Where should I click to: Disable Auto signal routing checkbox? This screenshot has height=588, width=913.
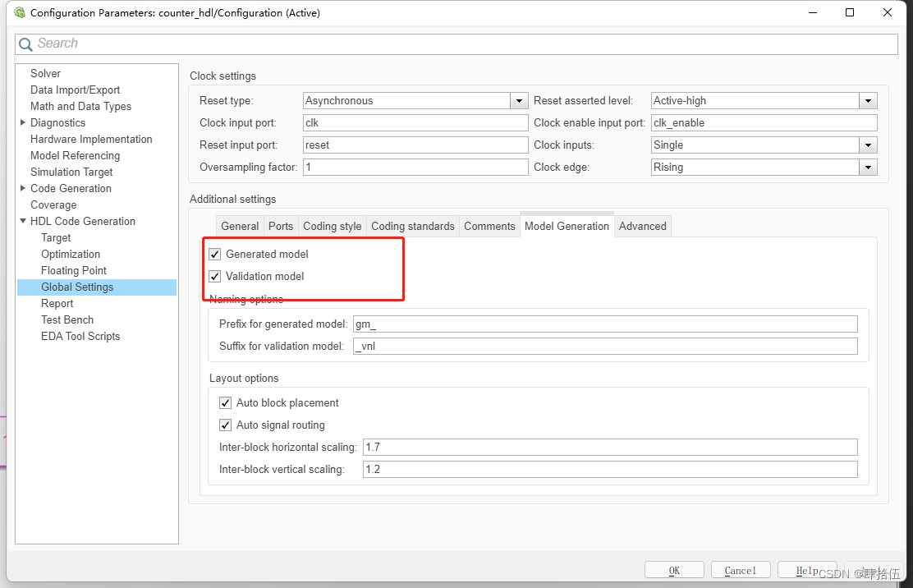[225, 425]
